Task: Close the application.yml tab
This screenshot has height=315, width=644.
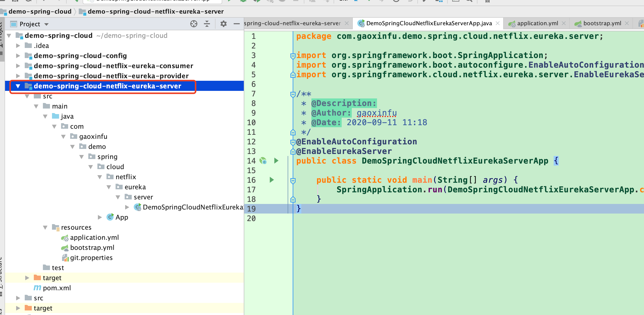Action: [564, 23]
